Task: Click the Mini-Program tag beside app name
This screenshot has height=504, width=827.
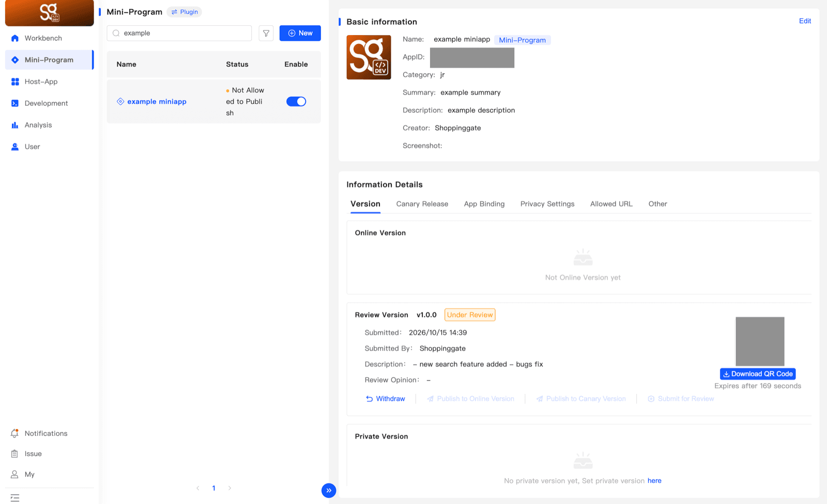Action: pos(523,40)
